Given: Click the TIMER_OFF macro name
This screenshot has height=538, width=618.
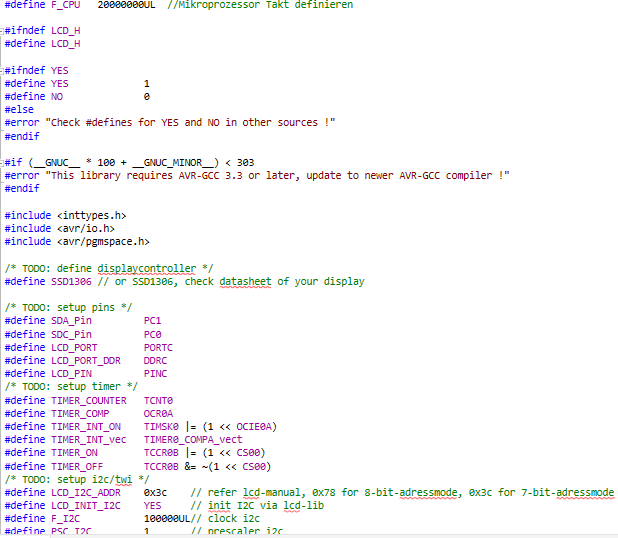Looking at the screenshot, I should (x=77, y=467).
